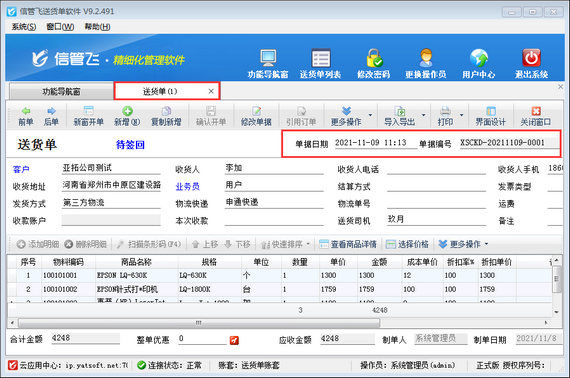Open the 送货单列表 list icon
570x378 pixels.
[321, 58]
